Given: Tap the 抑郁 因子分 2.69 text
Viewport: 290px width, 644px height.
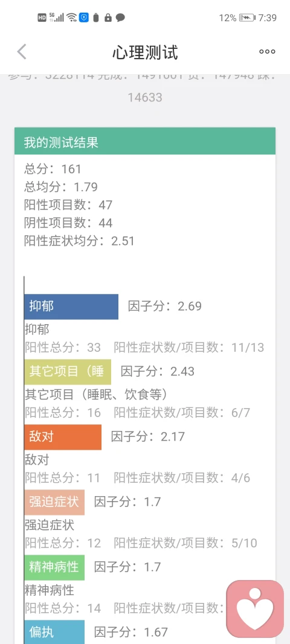Looking at the screenshot, I should [164, 306].
